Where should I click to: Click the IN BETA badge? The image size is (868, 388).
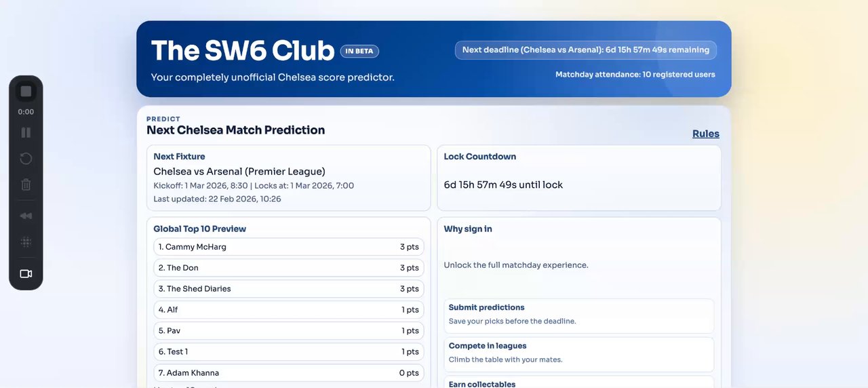pyautogui.click(x=359, y=51)
